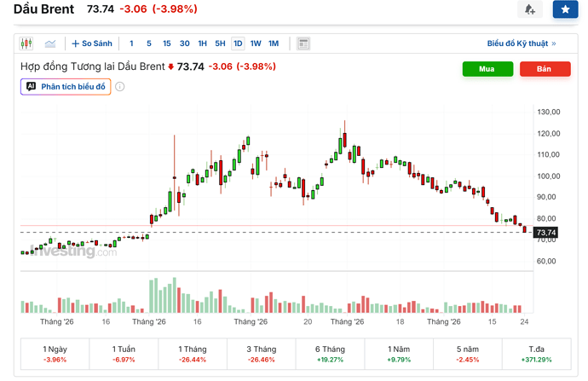Select the 1D timeframe
This screenshot has width=588, height=381.
coord(238,43)
